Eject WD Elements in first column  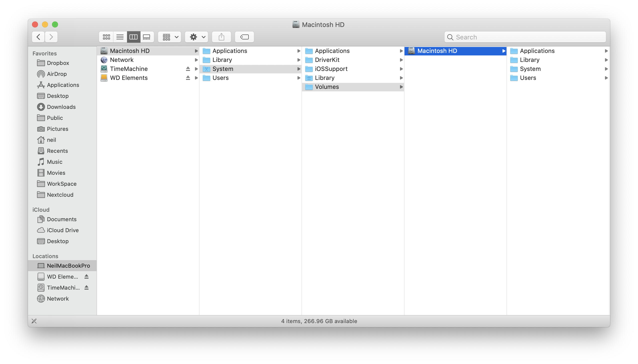(x=188, y=78)
